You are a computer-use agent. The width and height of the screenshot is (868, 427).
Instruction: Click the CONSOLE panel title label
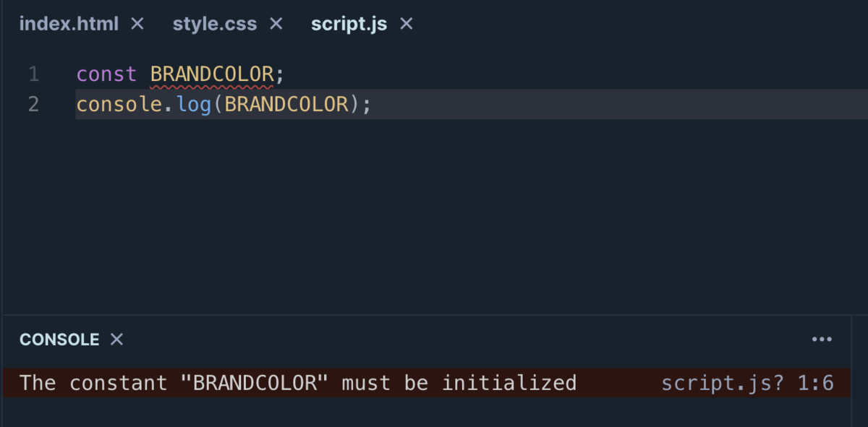pos(59,339)
